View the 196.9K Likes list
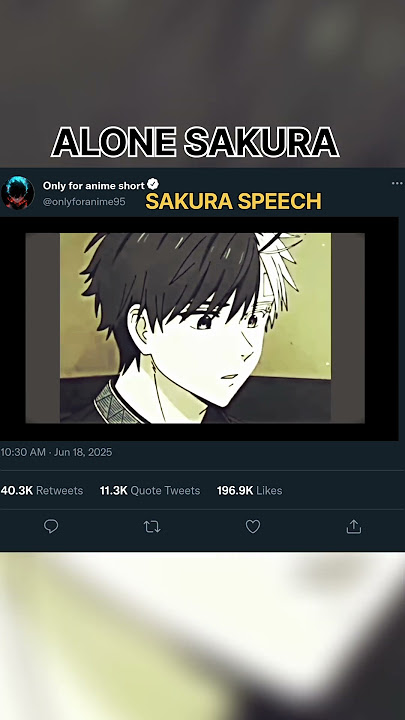The height and width of the screenshot is (720, 405). tap(249, 490)
